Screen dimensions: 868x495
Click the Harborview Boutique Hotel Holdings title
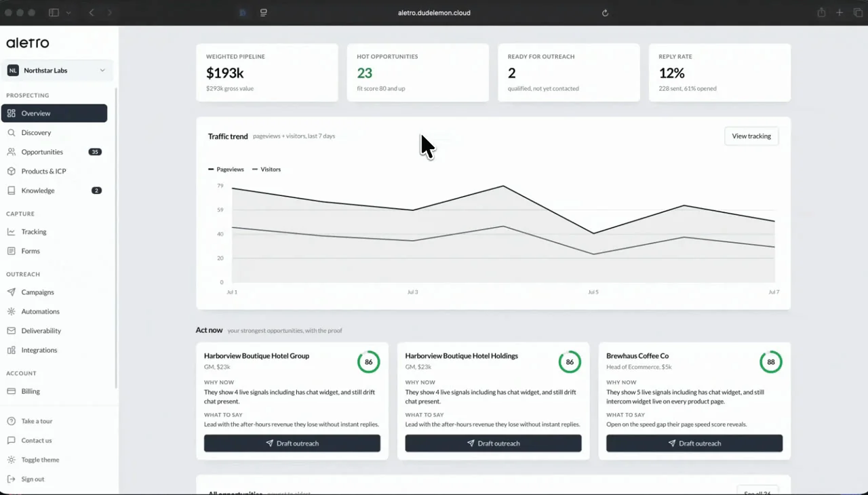coord(461,356)
